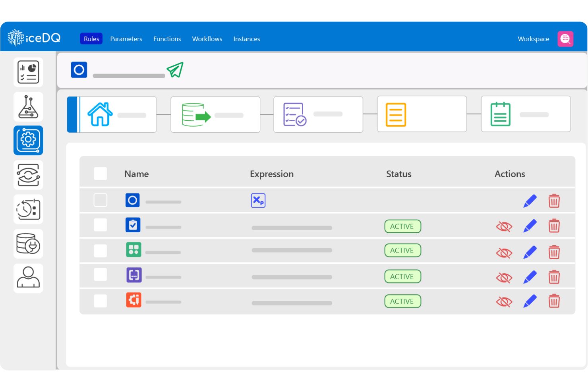The height and width of the screenshot is (392, 588).
Task: Toggle visibility eye for the green four-dot row
Action: click(504, 253)
